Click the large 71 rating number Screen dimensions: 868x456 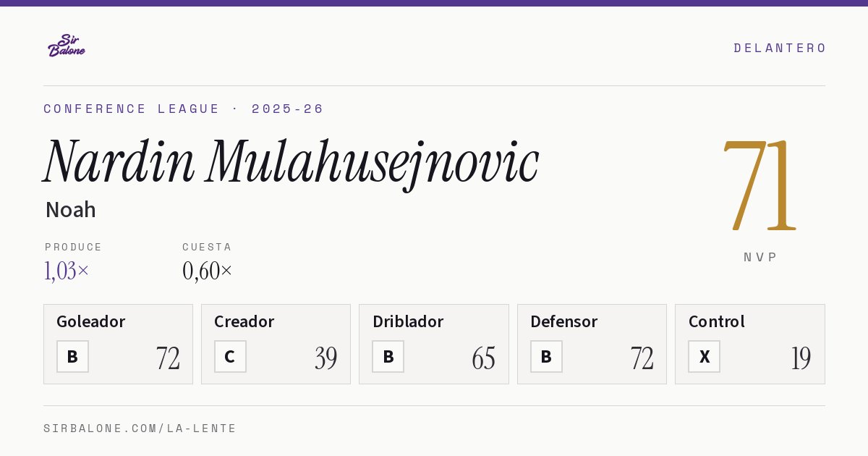point(759,185)
